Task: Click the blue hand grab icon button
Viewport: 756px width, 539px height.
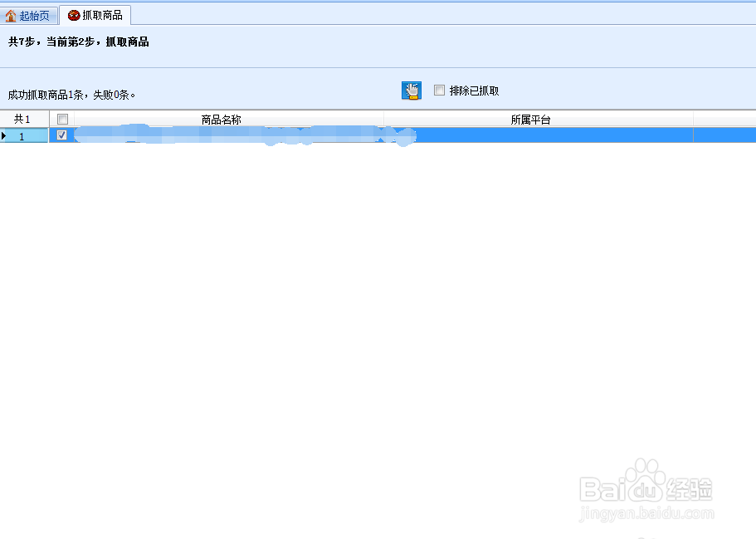Action: pos(412,91)
